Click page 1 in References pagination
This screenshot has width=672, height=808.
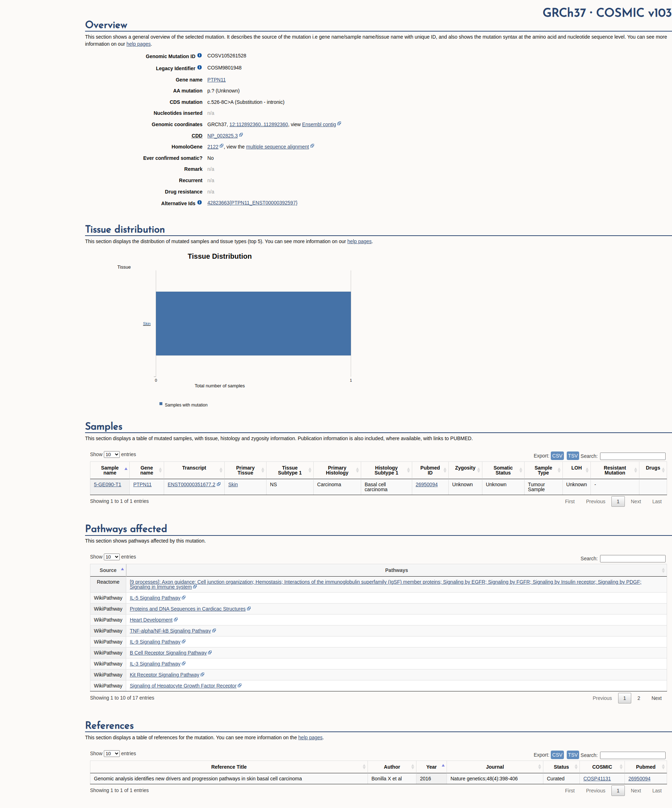point(618,791)
